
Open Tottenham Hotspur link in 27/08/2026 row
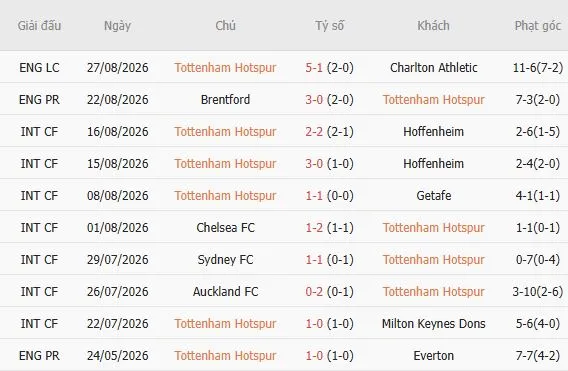click(225, 67)
